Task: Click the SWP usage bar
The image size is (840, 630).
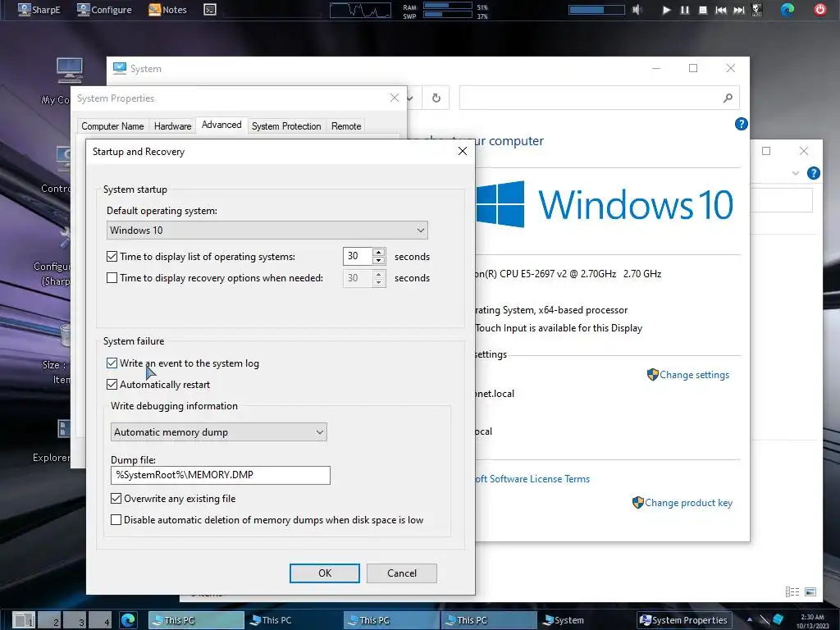Action: coord(447,15)
